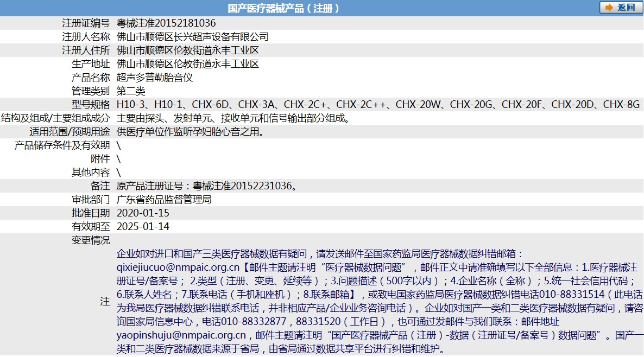Select registration number 粤械注准20152181036
Viewport: 644px width, 357px height.
(166, 23)
